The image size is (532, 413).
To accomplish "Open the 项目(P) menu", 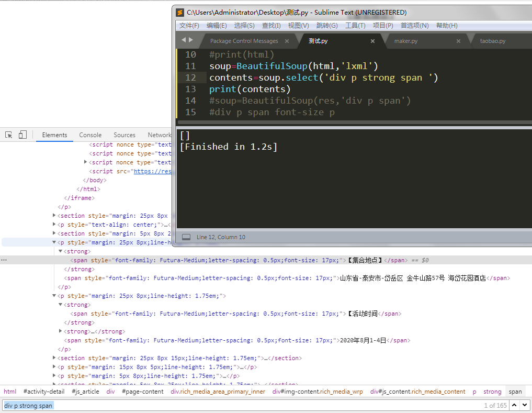I will point(383,26).
